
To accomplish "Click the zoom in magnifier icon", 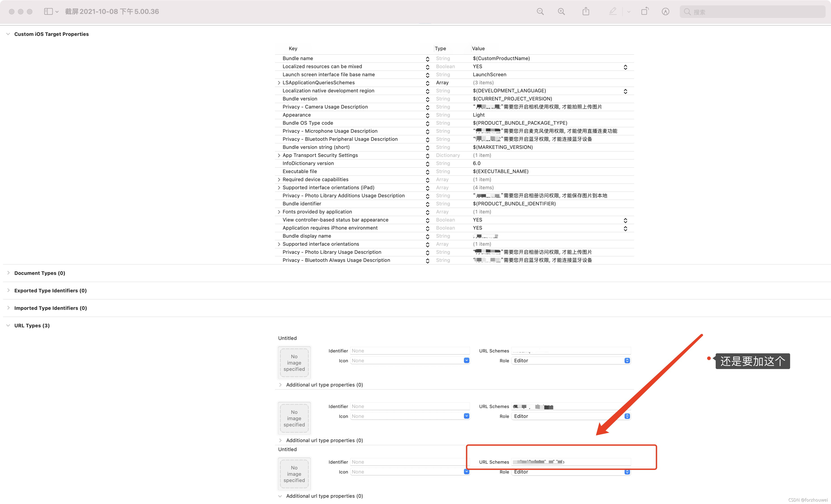I will point(561,11).
